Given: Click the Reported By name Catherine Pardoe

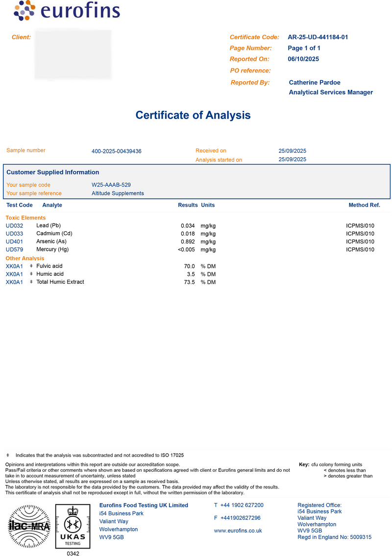Looking at the screenshot, I should [315, 82].
